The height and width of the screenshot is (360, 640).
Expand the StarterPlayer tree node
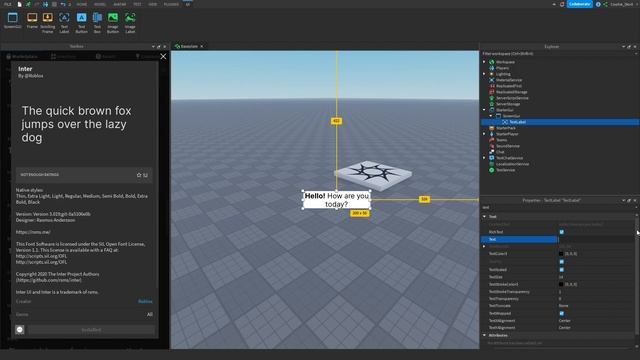click(x=484, y=134)
